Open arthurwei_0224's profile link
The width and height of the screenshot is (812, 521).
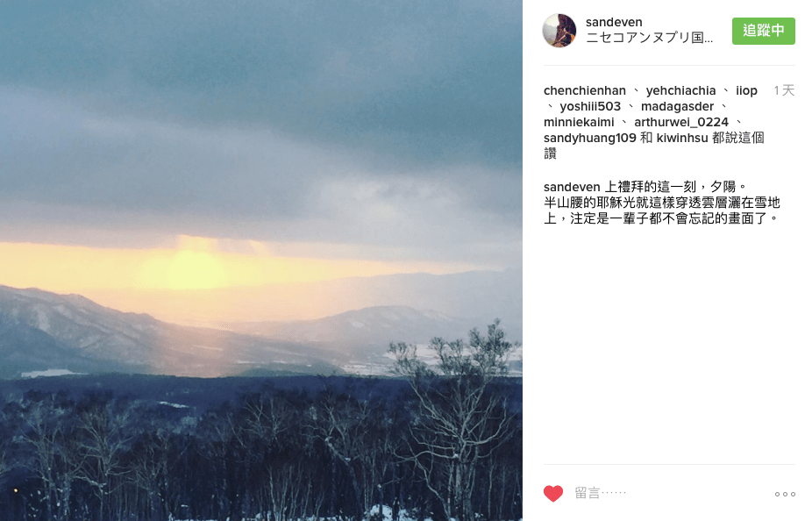[681, 122]
